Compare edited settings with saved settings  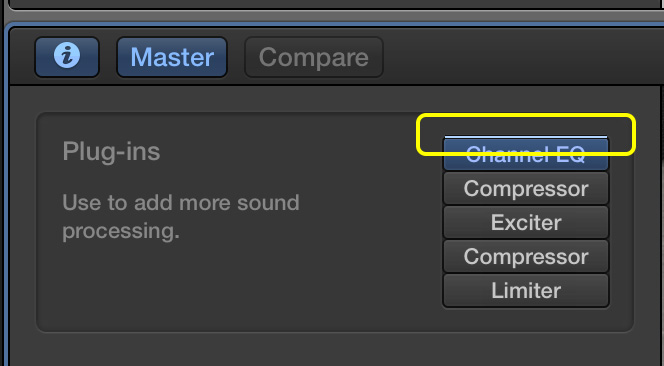point(314,57)
